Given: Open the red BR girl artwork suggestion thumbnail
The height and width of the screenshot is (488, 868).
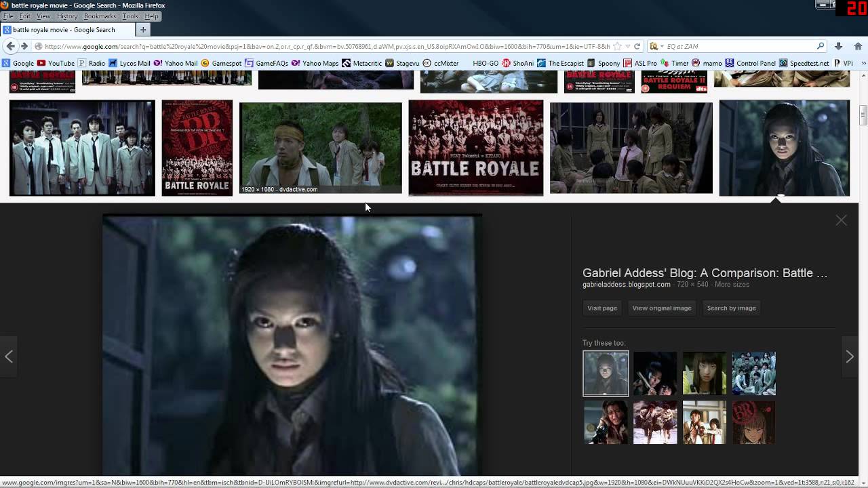Looking at the screenshot, I should click(x=753, y=422).
